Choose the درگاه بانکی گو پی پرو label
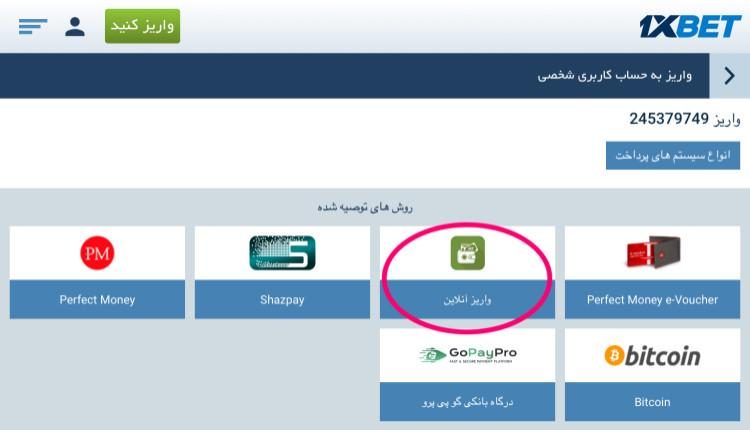This screenshot has height=430, width=750. tap(467, 402)
